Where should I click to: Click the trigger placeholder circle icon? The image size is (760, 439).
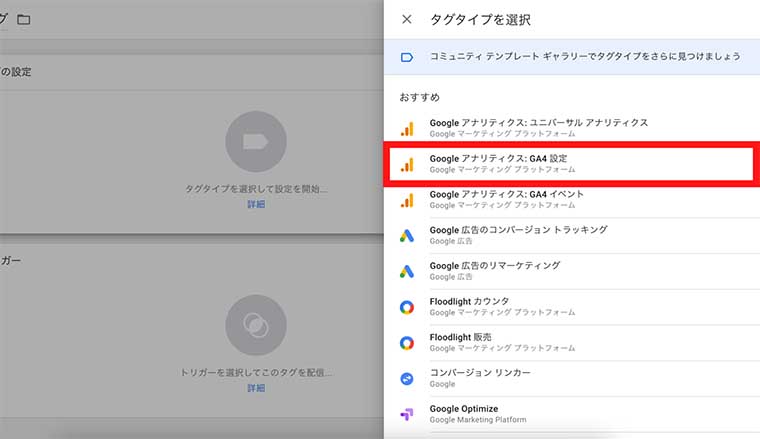pyautogui.click(x=256, y=325)
